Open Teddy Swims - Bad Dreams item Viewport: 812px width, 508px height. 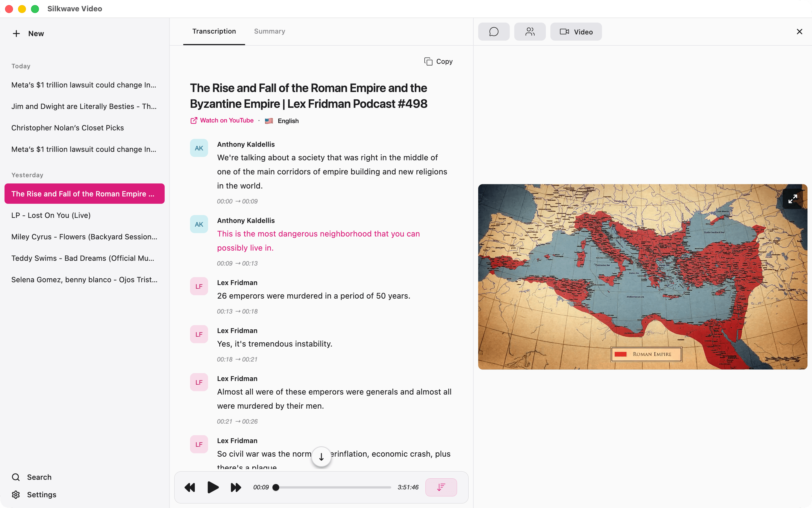pyautogui.click(x=84, y=258)
